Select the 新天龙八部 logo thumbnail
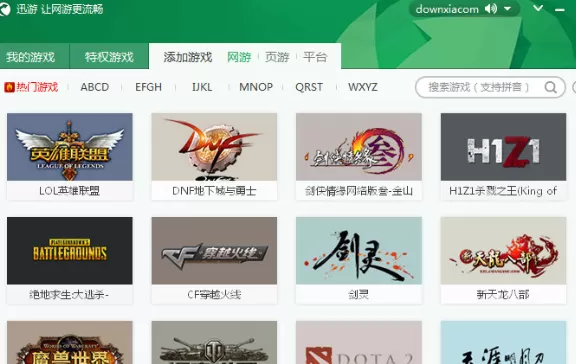 click(x=503, y=251)
